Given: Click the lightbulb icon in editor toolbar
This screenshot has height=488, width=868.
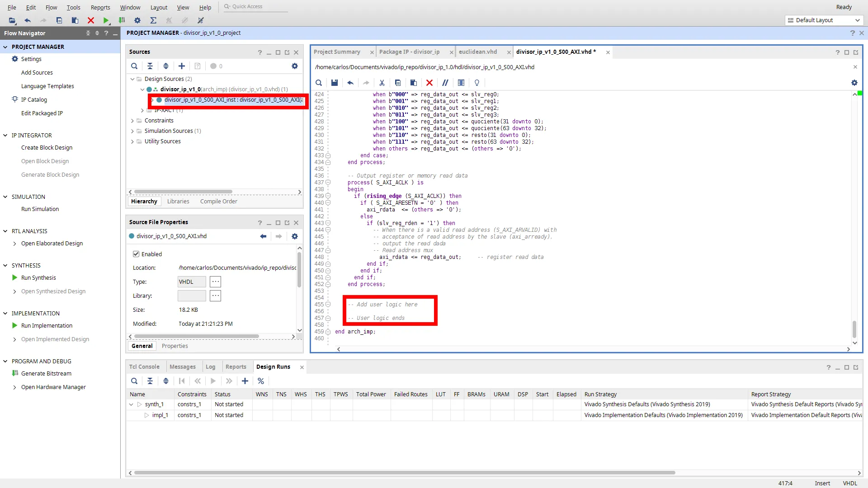Looking at the screenshot, I should coord(477,83).
